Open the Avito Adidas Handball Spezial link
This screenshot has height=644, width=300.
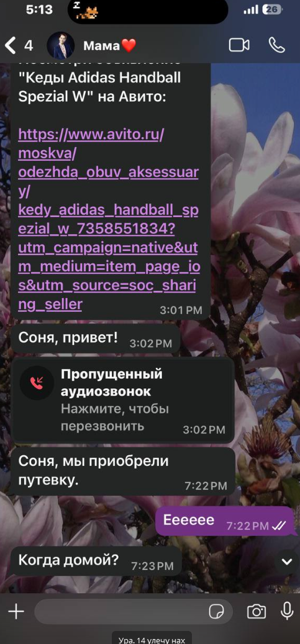pyautogui.click(x=109, y=220)
